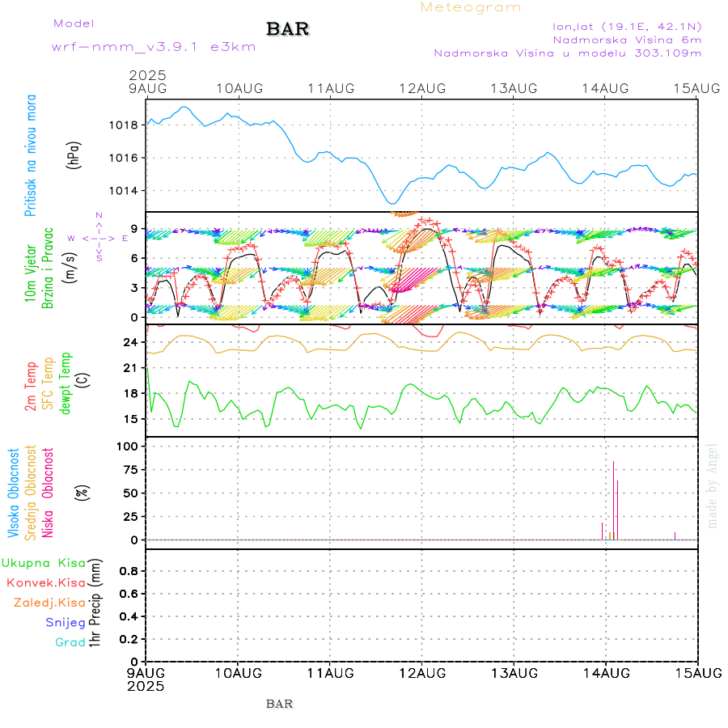Select the Meteogram heading text

[471, 7]
